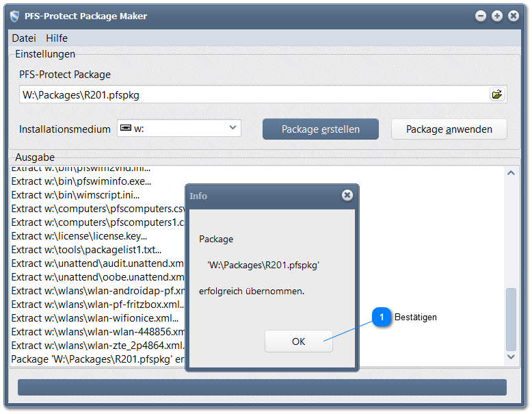The image size is (532, 414).
Task: Browse for package file with folder icon
Action: coord(497,94)
